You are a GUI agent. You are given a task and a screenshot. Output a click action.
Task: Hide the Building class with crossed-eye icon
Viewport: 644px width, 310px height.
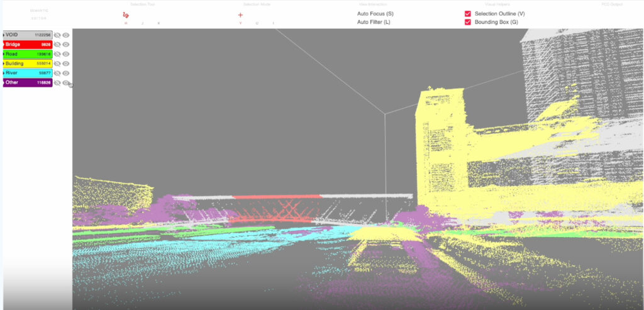coord(57,64)
